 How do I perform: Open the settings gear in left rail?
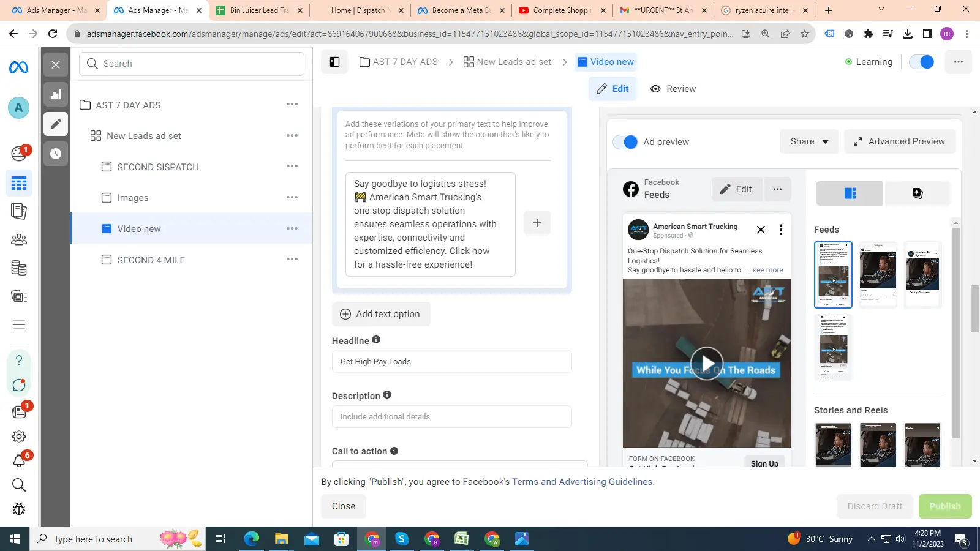click(x=19, y=437)
